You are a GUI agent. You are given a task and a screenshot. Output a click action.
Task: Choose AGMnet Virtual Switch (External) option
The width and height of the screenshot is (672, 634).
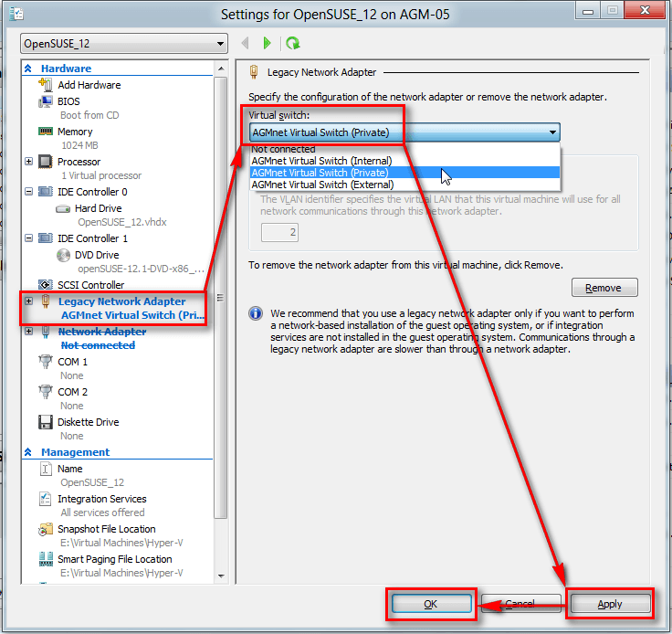(320, 185)
